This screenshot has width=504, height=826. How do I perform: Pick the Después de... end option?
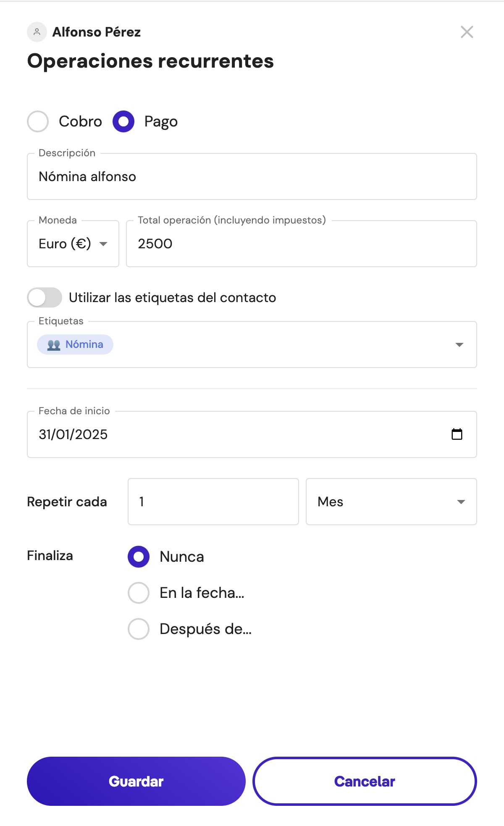tap(139, 629)
